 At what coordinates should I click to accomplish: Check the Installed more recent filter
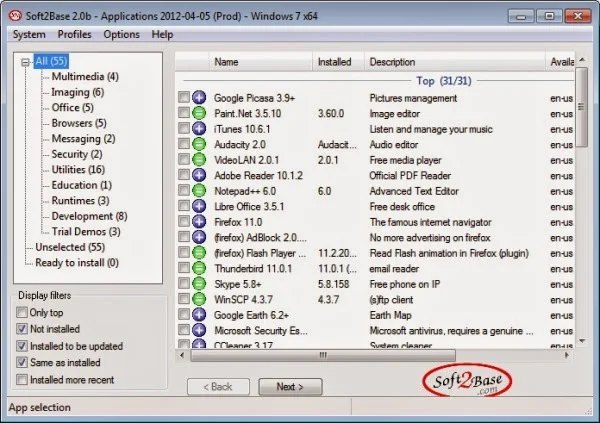[x=22, y=379]
